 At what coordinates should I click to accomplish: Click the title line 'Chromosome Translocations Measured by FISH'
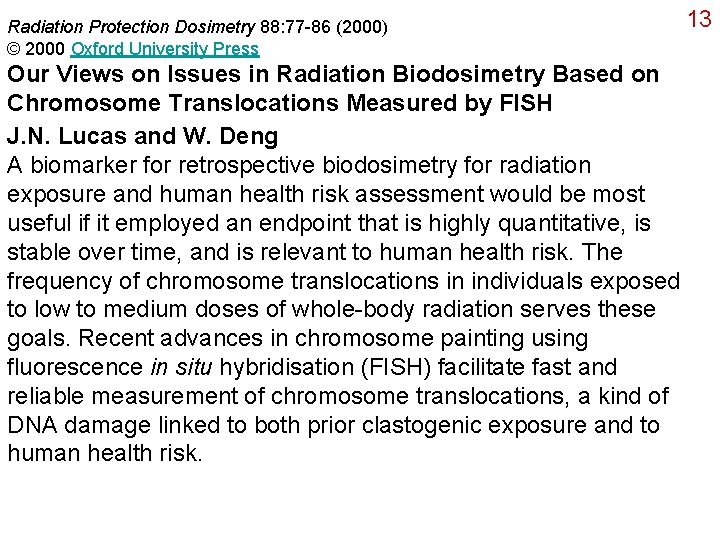point(280,103)
